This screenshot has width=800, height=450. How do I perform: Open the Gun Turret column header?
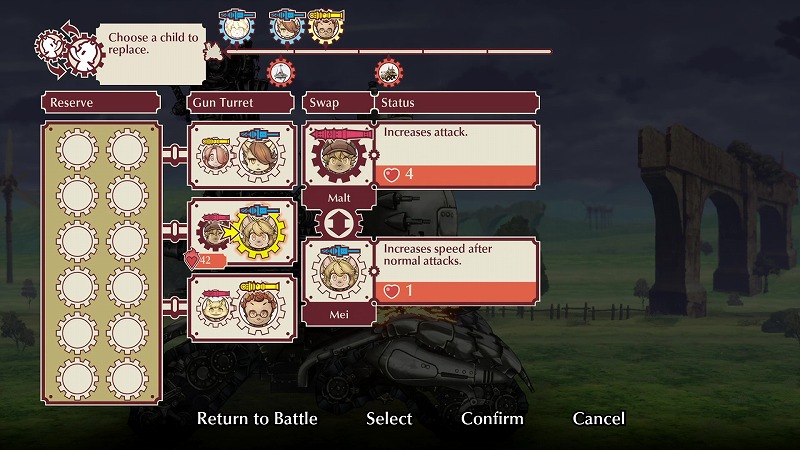[x=240, y=103]
